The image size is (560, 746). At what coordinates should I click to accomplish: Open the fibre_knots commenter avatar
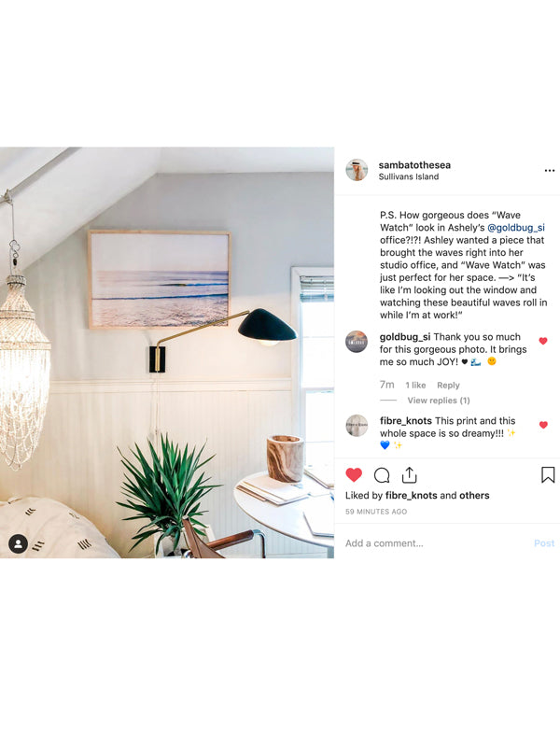tap(357, 426)
